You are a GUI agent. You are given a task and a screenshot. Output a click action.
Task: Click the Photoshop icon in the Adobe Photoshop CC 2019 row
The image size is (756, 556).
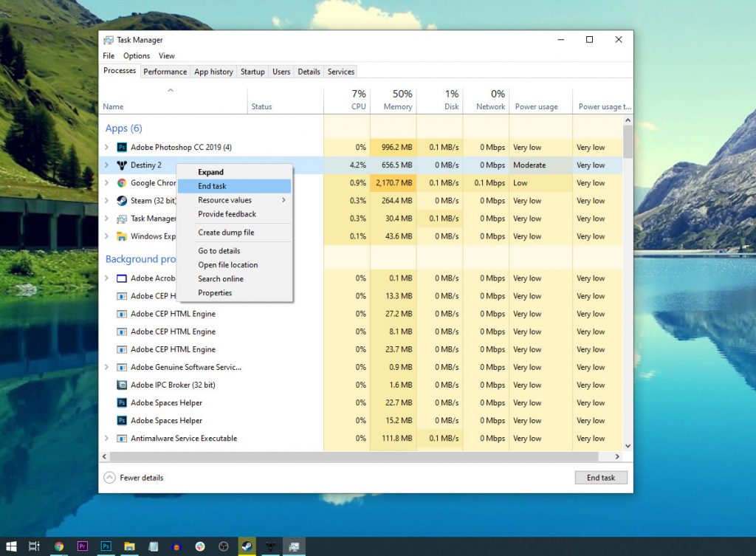122,147
